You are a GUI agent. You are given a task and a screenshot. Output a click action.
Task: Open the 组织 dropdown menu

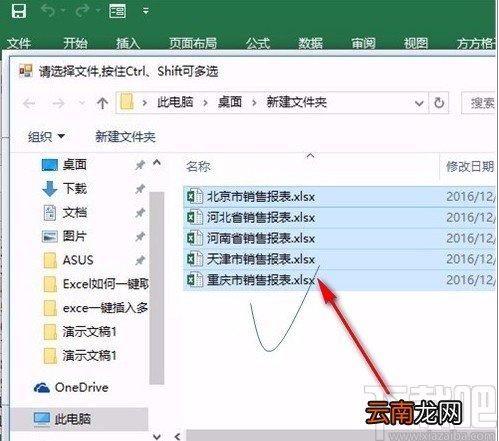point(46,136)
